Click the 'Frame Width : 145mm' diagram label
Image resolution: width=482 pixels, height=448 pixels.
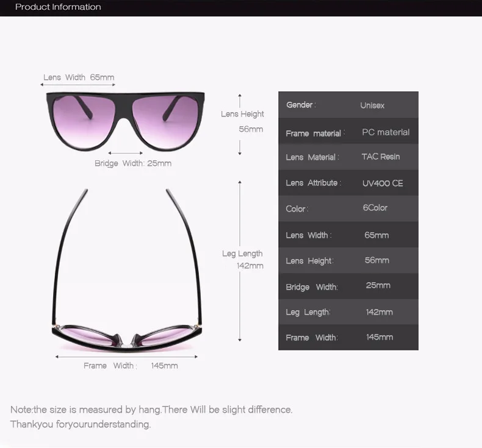pyautogui.click(x=131, y=366)
